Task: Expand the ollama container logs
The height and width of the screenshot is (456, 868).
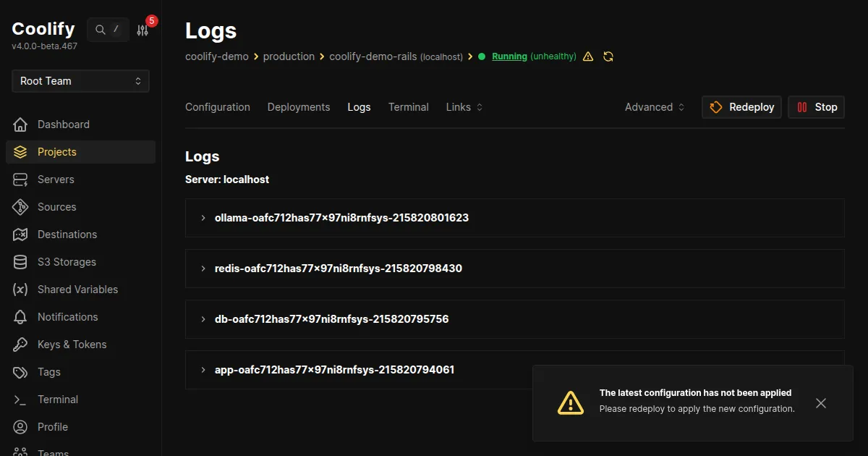Action: tap(203, 217)
